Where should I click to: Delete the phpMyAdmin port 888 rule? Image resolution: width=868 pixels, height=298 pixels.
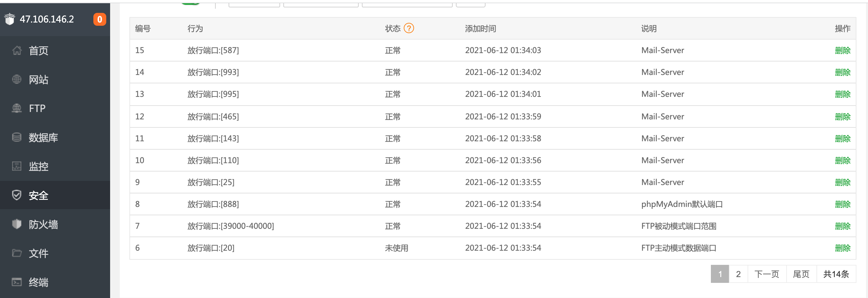pos(842,204)
